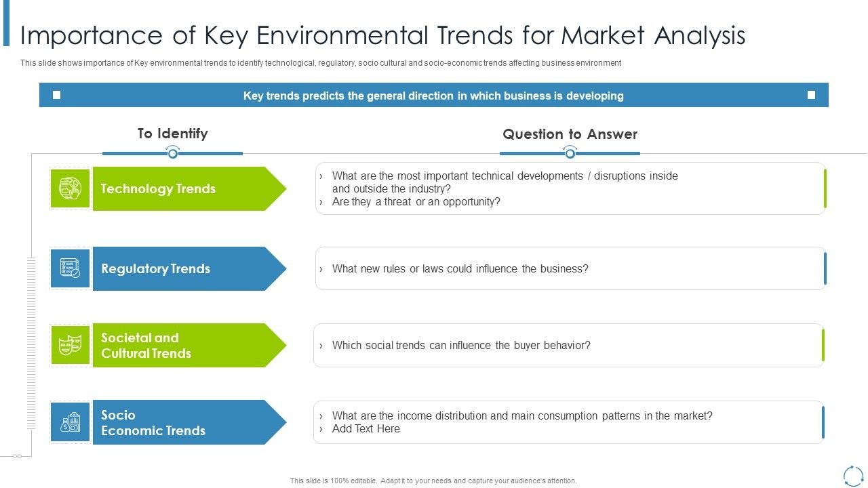Select the Regulatory Trends arrow label
Viewport: 868px width, 488px height.
click(x=189, y=268)
